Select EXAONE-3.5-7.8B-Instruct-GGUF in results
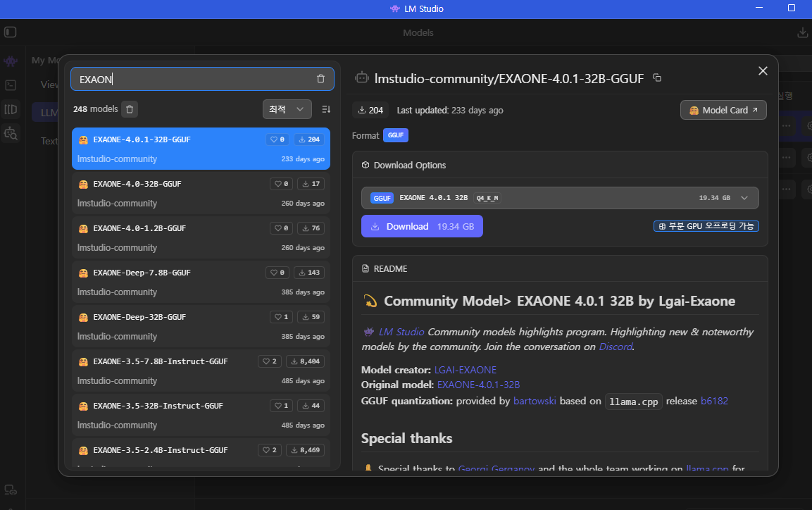 (201, 371)
